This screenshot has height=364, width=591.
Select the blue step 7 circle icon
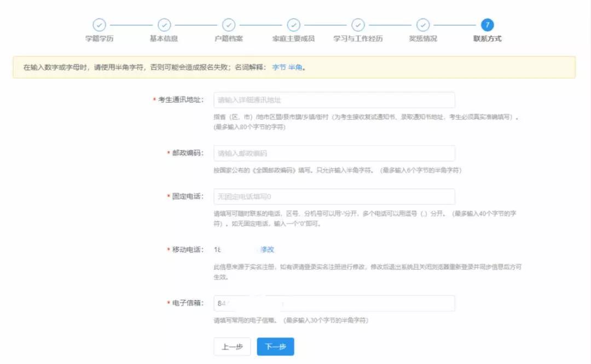488,25
